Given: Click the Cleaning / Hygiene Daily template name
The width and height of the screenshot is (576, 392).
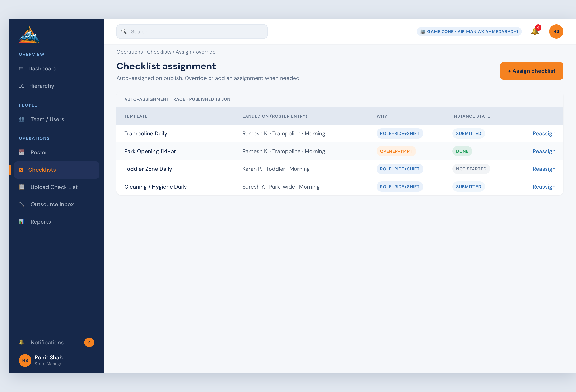Looking at the screenshot, I should coord(155,187).
